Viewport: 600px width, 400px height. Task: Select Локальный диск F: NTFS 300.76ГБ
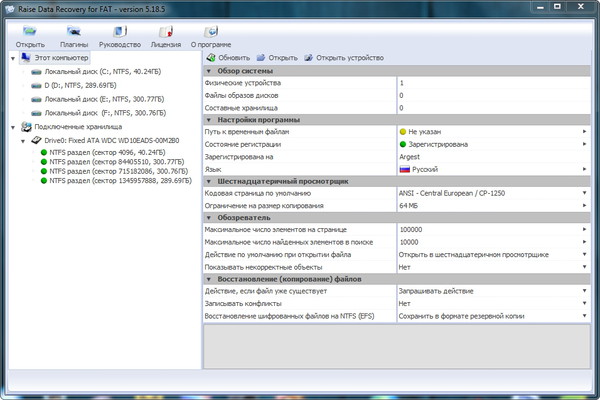click(x=105, y=113)
